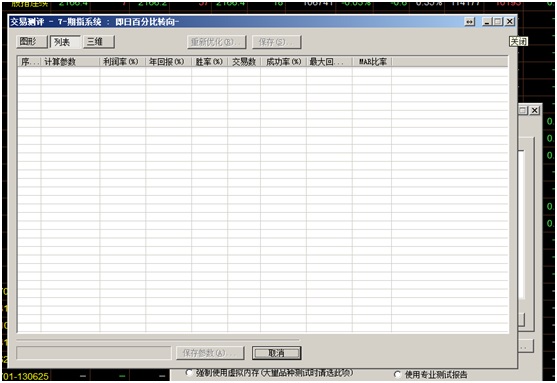Viewport: 557px width, 383px height.
Task: Maximize the 交易测评 window
Action: (x=498, y=22)
